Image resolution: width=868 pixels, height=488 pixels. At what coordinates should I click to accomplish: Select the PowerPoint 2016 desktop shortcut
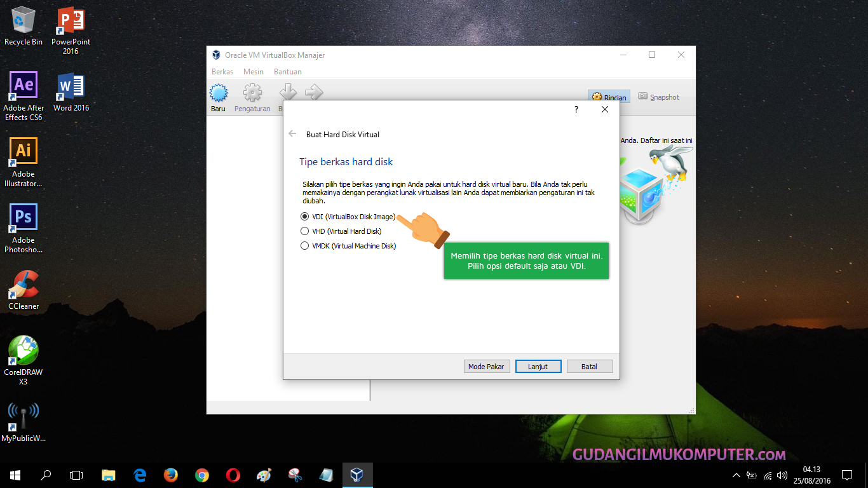click(x=71, y=32)
